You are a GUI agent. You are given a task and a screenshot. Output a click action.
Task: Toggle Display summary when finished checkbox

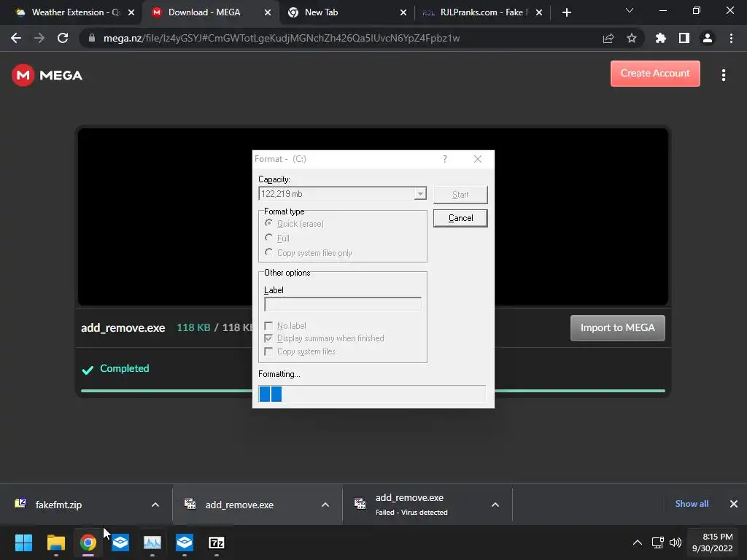[268, 338]
